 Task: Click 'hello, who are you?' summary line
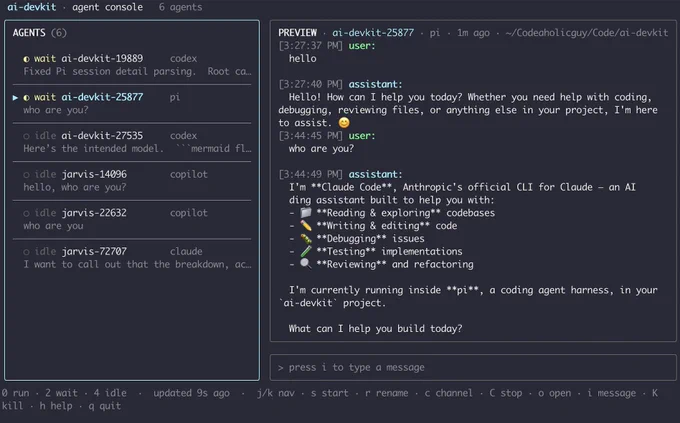click(75, 187)
